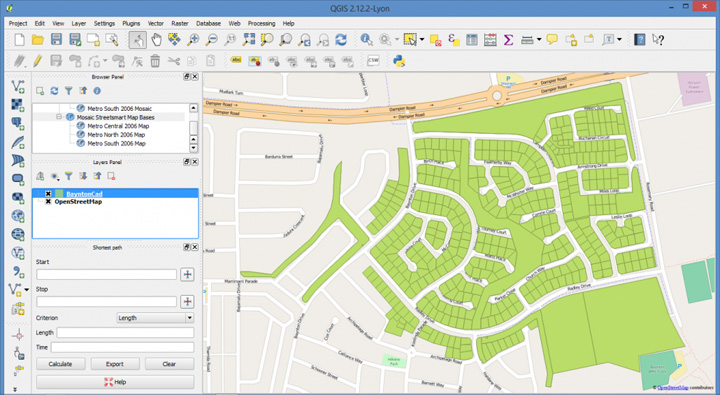Screen dimensions: 720x395
Task: Open the Move Feature tool dropdown arrow
Action: (105, 61)
